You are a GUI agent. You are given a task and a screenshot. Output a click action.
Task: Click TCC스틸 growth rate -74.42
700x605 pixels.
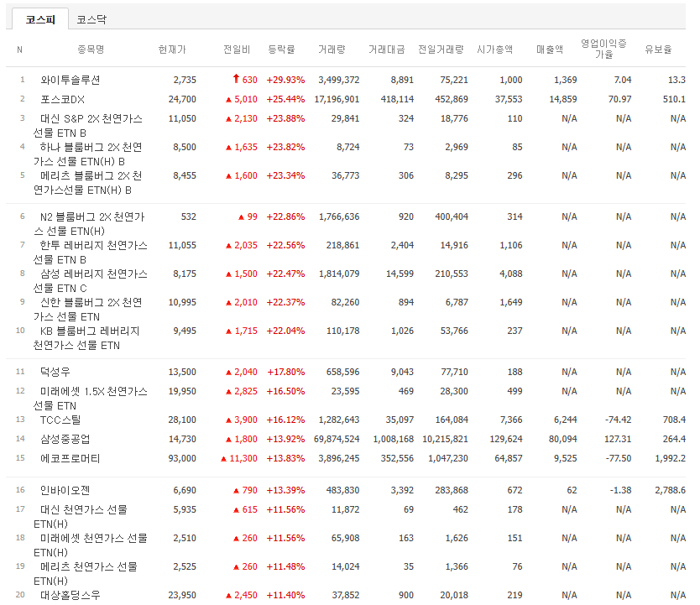pos(618,420)
